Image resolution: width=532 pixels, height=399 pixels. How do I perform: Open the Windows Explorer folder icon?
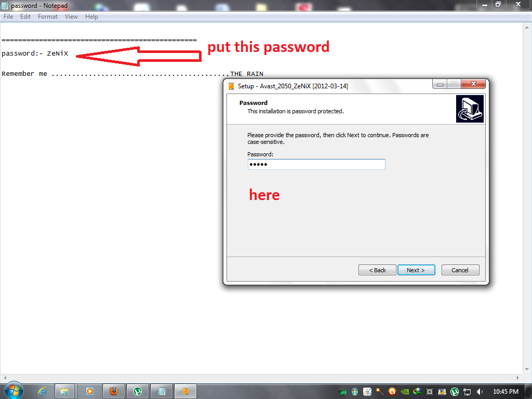click(64, 392)
